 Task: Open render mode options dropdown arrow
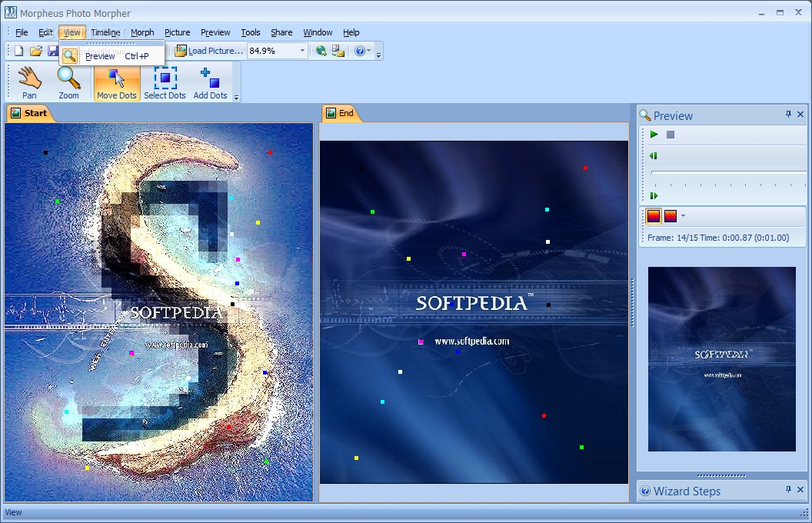tap(683, 216)
